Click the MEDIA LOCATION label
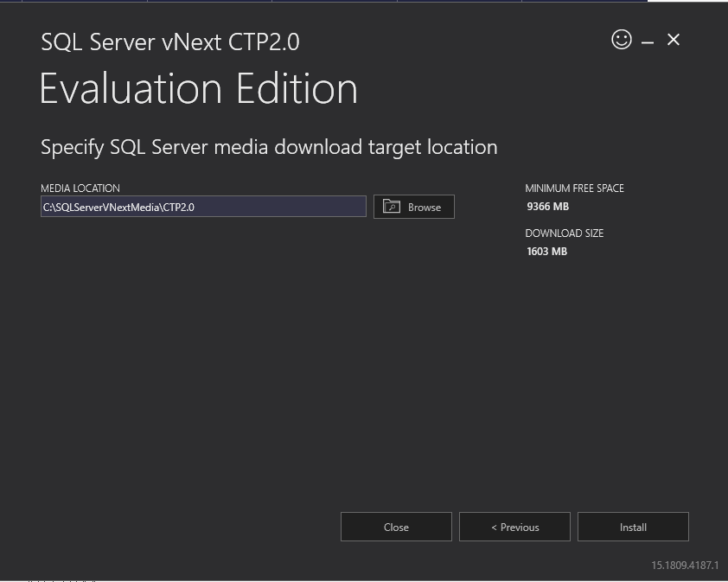The width and height of the screenshot is (728, 582). point(80,188)
